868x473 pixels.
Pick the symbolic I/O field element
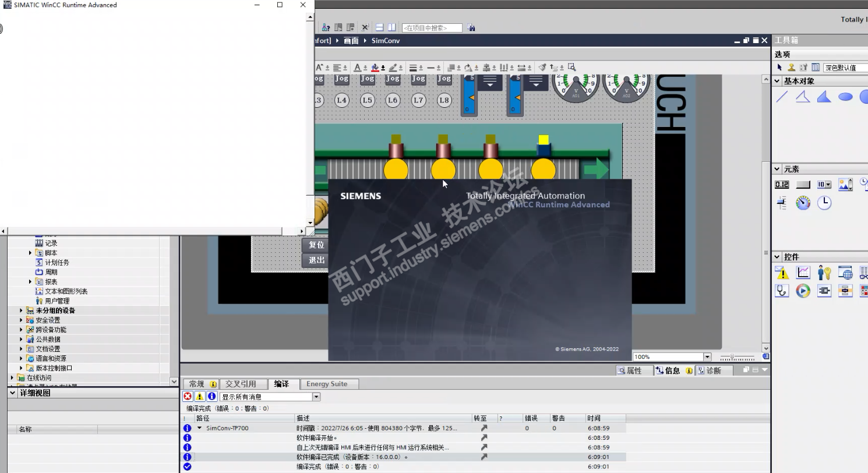pyautogui.click(x=824, y=185)
